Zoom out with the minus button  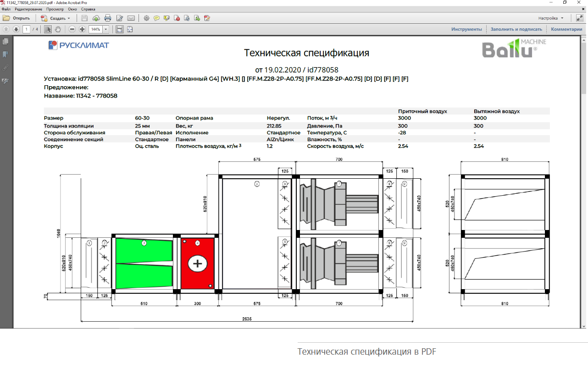point(72,29)
